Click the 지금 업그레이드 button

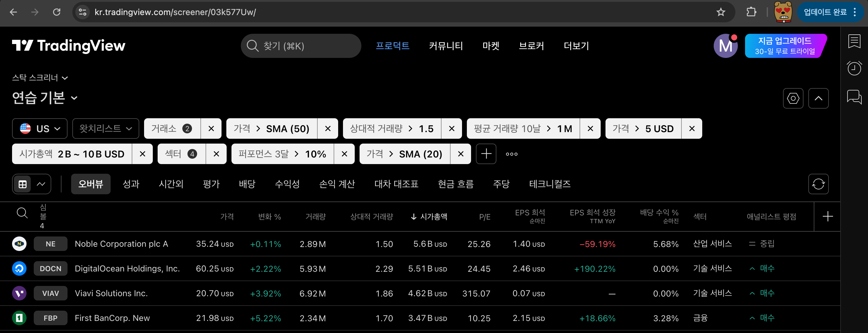click(x=785, y=46)
